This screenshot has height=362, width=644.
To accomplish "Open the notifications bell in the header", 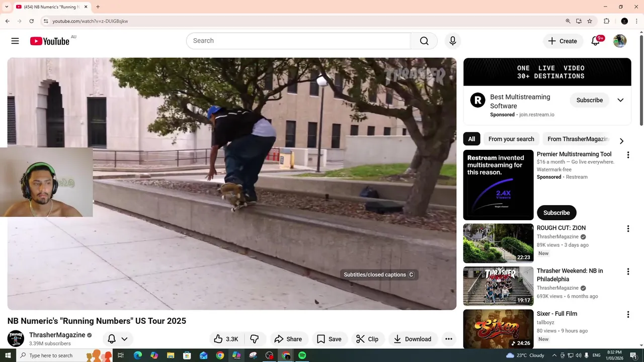I will (596, 41).
